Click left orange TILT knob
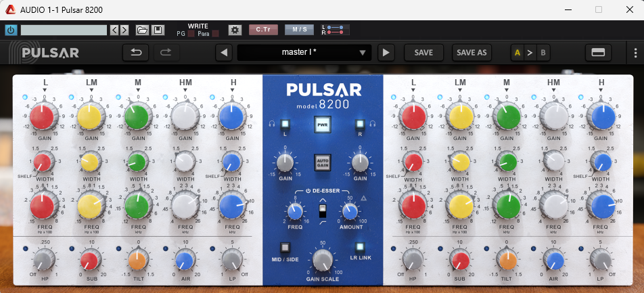 [x=137, y=261]
